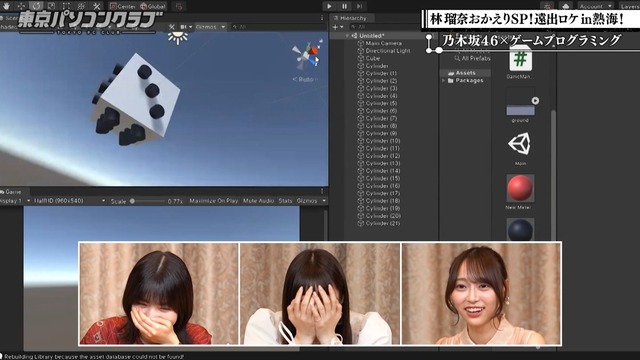Open the Collab status icon
Viewport: 640px width, 360px height.
tap(547, 6)
